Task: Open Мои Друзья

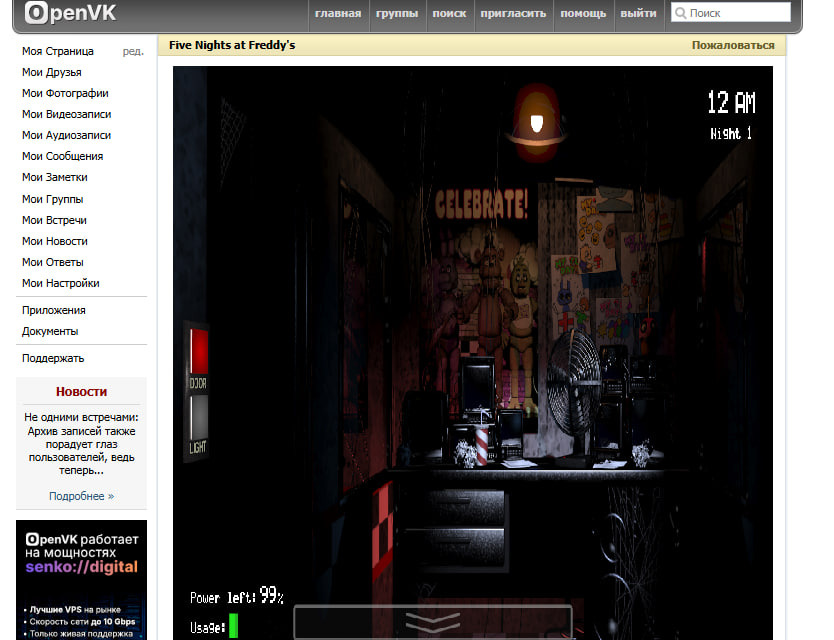Action: click(52, 72)
